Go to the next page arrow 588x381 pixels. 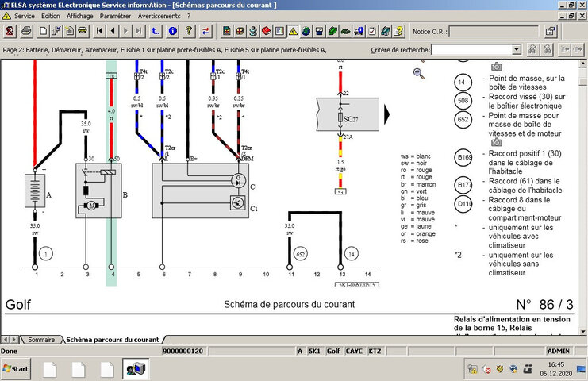125,31
